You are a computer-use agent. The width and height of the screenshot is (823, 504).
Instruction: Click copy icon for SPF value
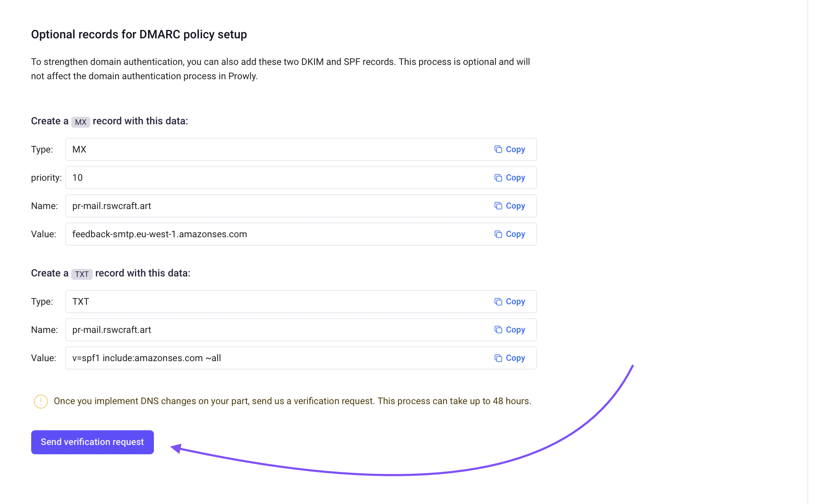coord(498,358)
